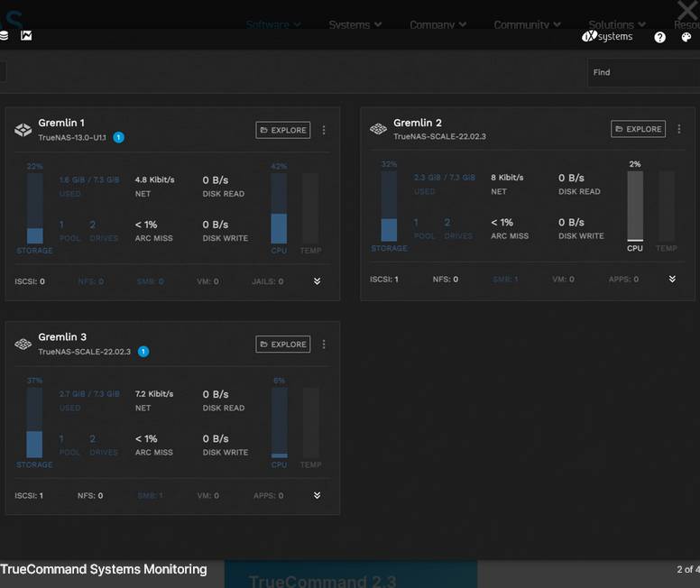Click Gremlin 1 NFS: 0 entry
The width and height of the screenshot is (700, 588).
[90, 281]
